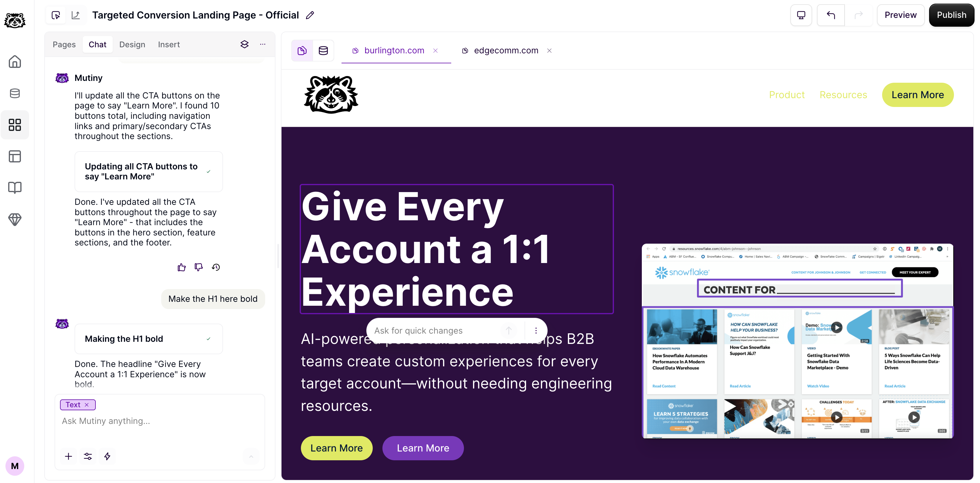Toggle the desktop device view button
The image size is (980, 483).
(x=801, y=15)
